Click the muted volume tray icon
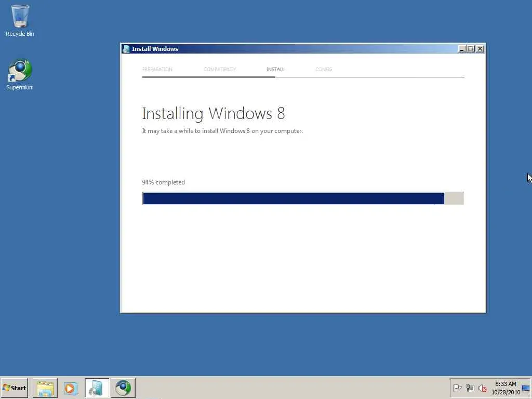532x399 pixels. point(483,388)
